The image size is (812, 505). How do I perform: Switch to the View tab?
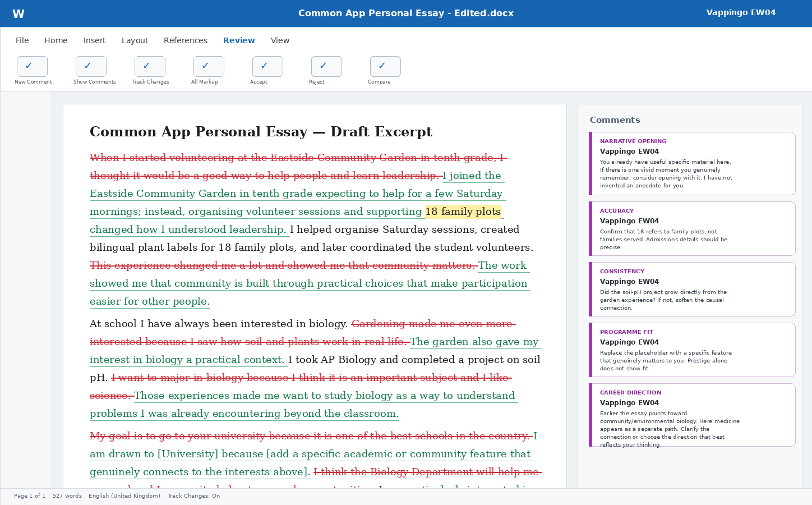(x=280, y=40)
